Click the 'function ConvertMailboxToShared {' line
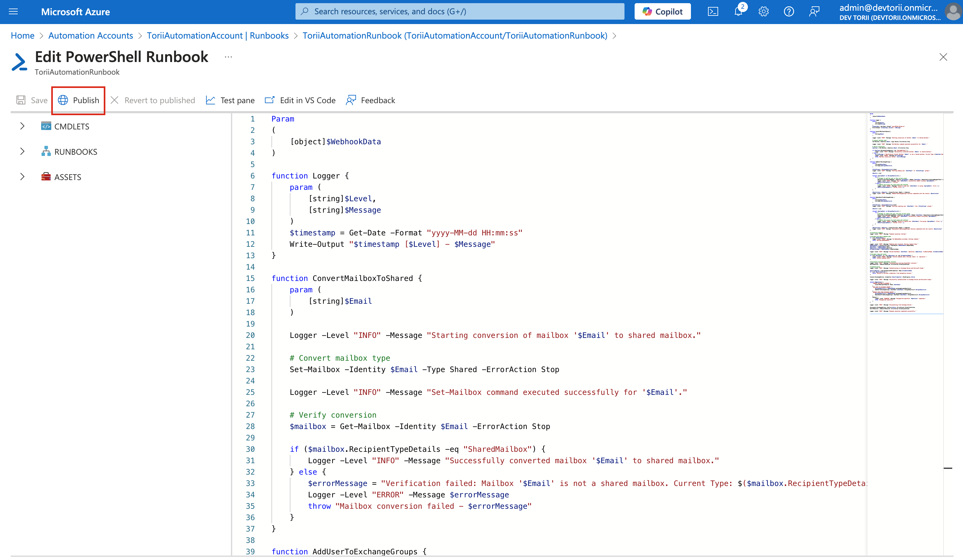 [347, 278]
